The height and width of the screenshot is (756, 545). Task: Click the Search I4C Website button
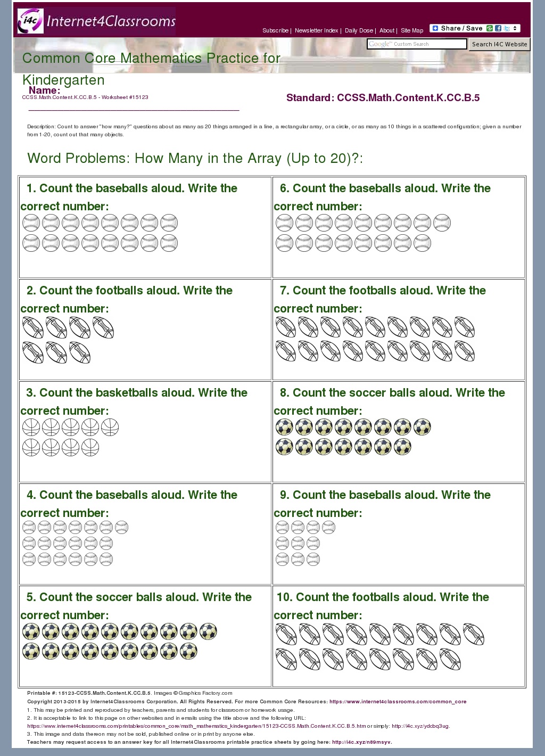(499, 44)
